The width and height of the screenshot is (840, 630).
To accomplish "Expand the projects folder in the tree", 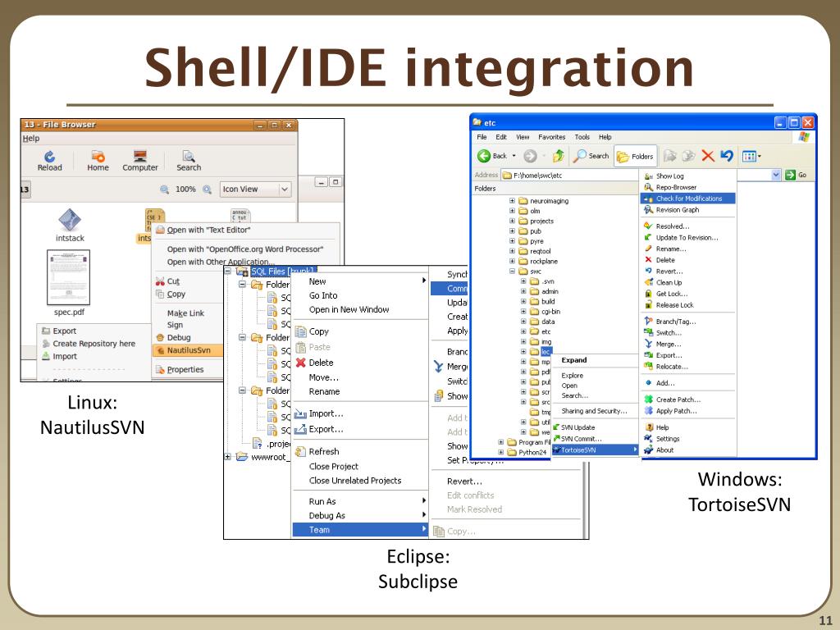I will tap(512, 221).
